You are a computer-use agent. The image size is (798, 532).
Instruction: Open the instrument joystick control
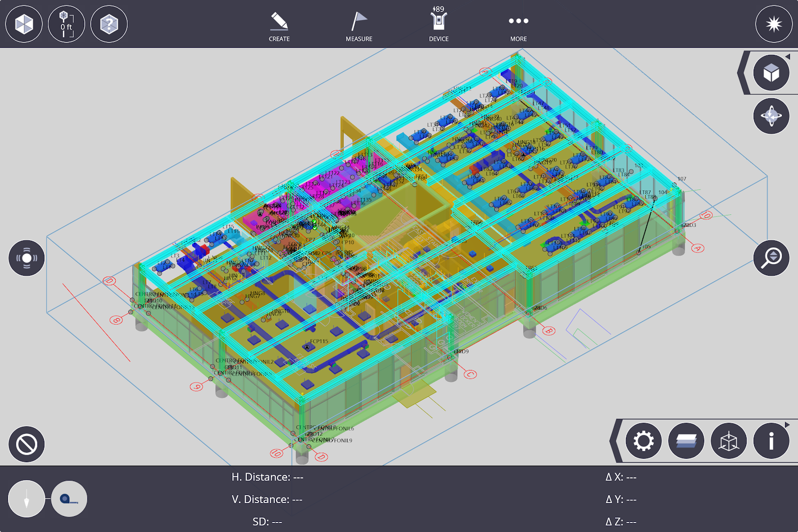(26, 258)
